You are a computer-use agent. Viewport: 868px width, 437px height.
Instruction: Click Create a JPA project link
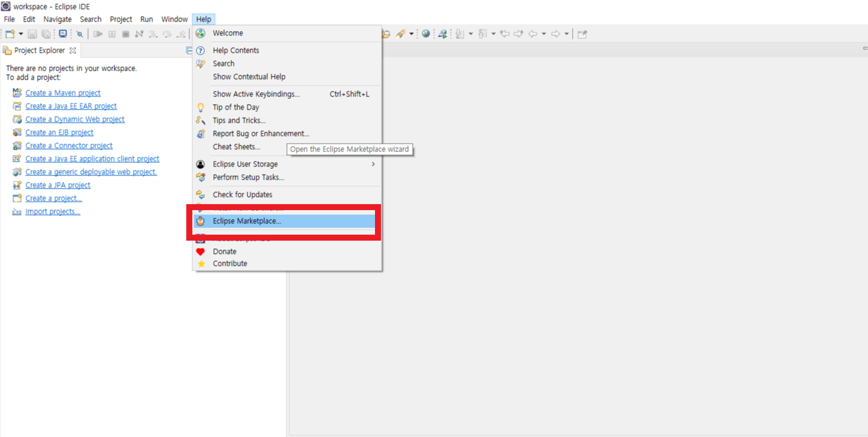click(x=58, y=185)
